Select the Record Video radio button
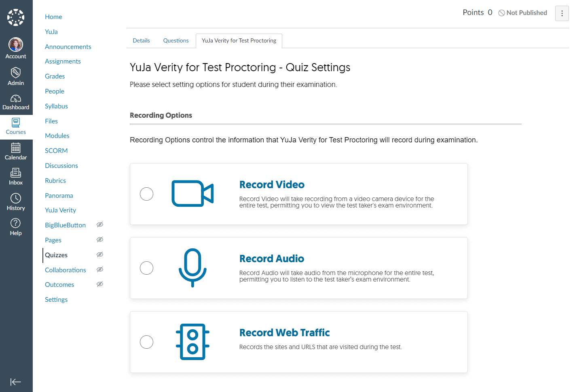 146,194
